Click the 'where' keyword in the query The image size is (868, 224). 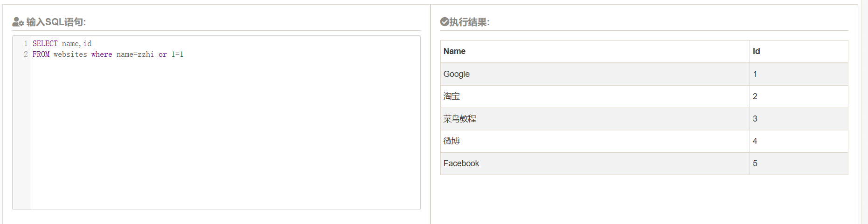tap(102, 54)
